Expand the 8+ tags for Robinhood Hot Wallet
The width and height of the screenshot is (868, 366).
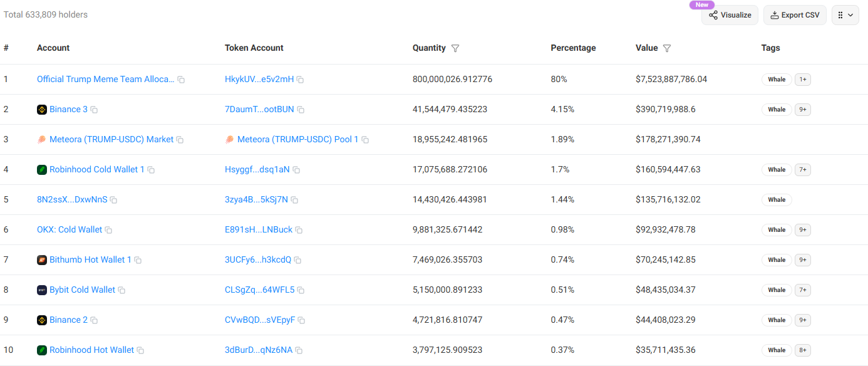coord(802,350)
